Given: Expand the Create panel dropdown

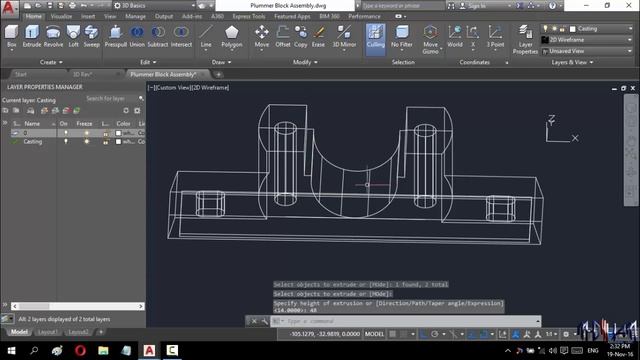Looking at the screenshot, I should tap(51, 62).
